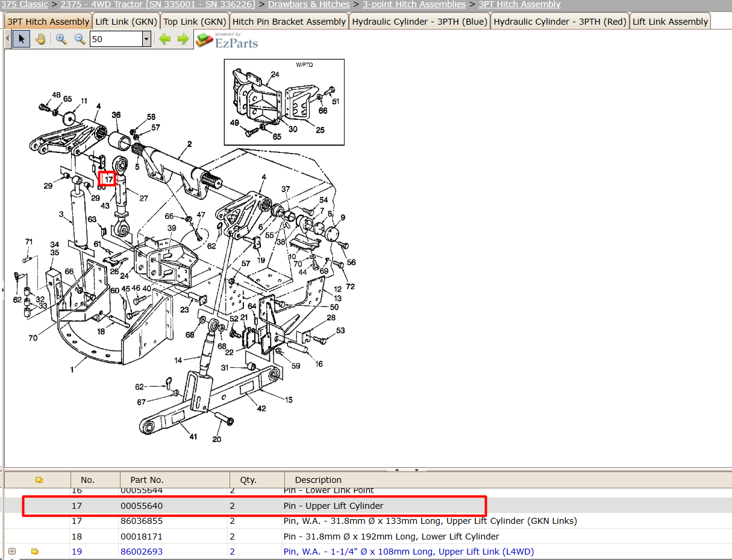Switch to the 3PT Hitch Assembly tab
The image size is (732, 560).
(x=48, y=22)
